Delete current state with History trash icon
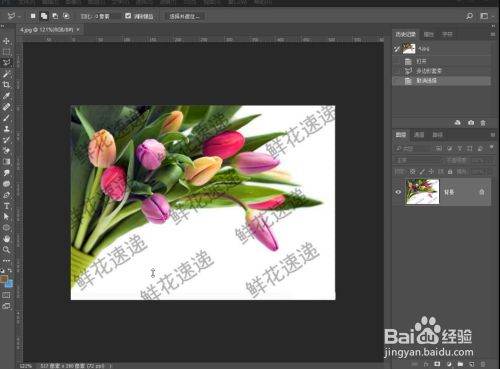Image resolution: width=500 pixels, height=369 pixels. tap(483, 123)
